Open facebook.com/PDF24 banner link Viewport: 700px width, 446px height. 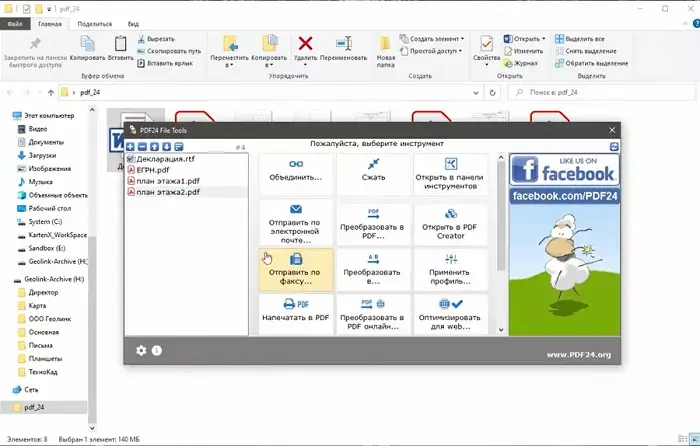pyautogui.click(x=564, y=196)
